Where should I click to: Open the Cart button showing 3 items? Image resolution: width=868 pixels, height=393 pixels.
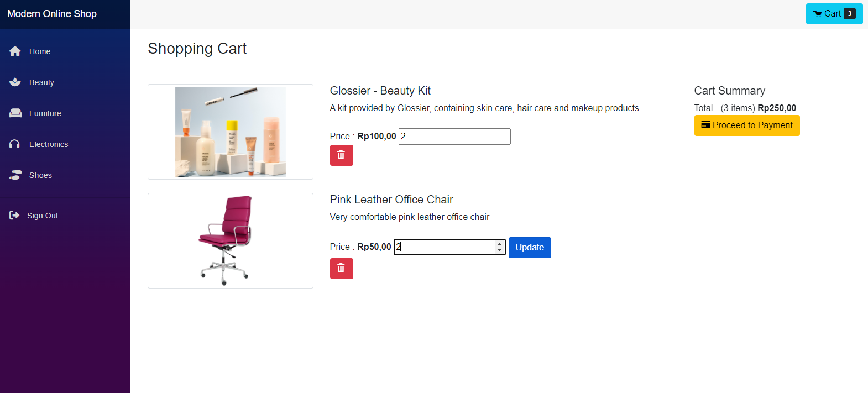[x=834, y=14]
